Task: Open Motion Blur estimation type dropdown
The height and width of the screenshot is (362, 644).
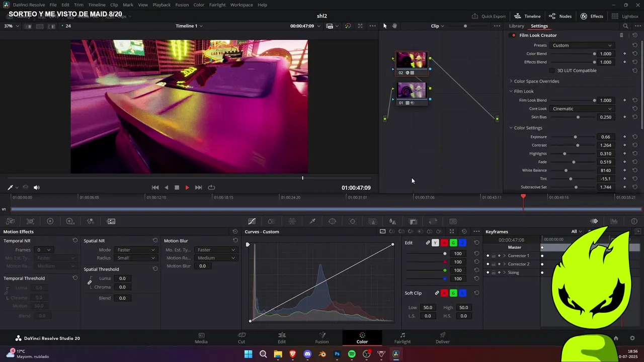Action: coord(216,250)
